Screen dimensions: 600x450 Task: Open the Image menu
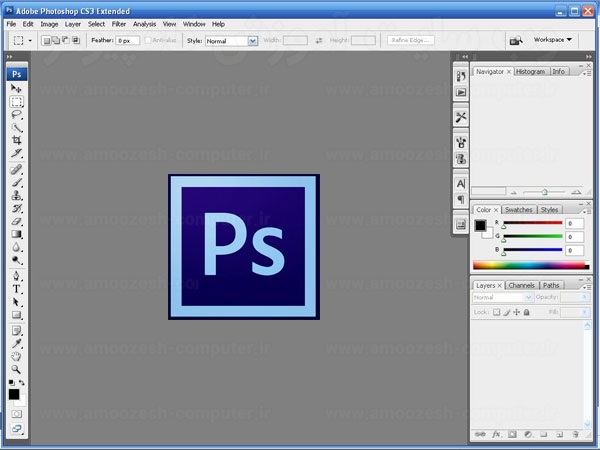coord(49,24)
